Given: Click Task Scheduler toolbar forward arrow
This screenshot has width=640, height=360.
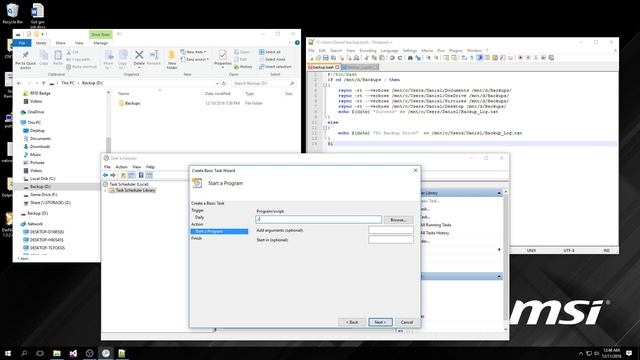Looking at the screenshot, I should [113, 175].
